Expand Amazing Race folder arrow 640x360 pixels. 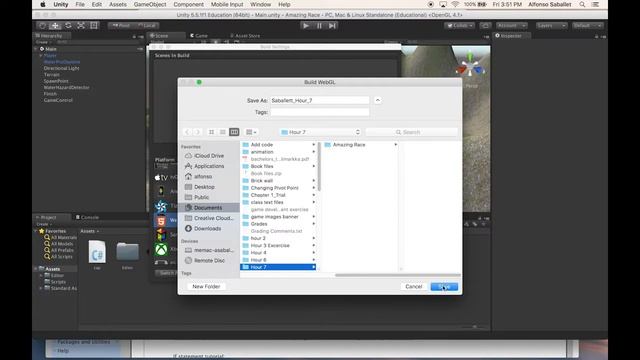pyautogui.click(x=395, y=145)
